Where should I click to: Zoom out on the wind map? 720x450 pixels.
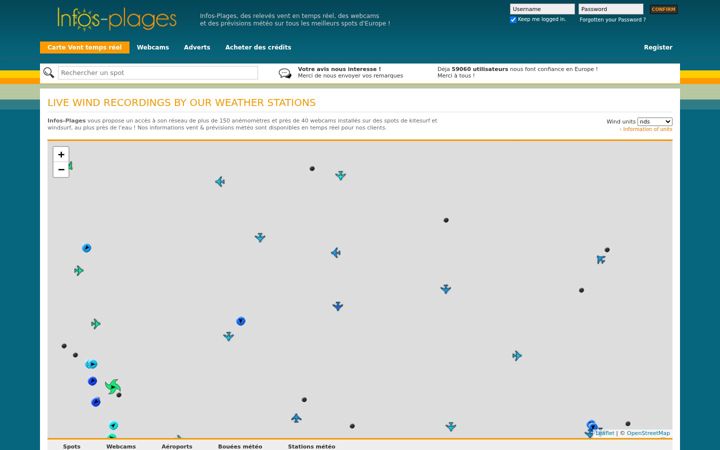click(61, 169)
